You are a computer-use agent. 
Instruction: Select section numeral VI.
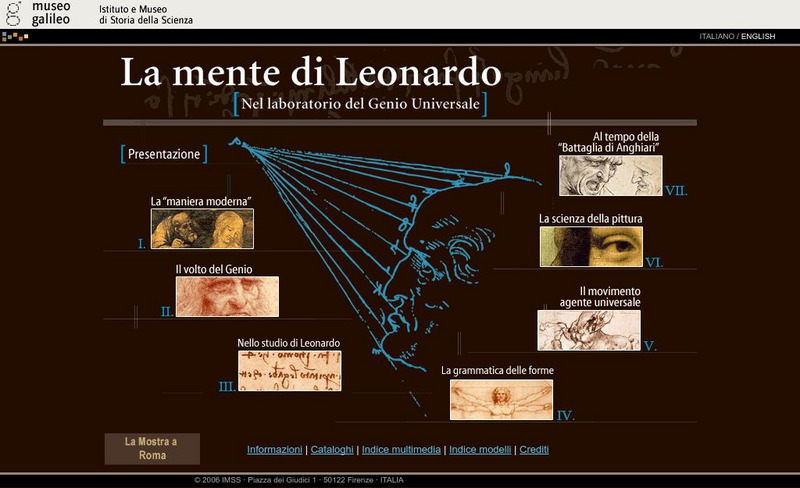tap(654, 262)
